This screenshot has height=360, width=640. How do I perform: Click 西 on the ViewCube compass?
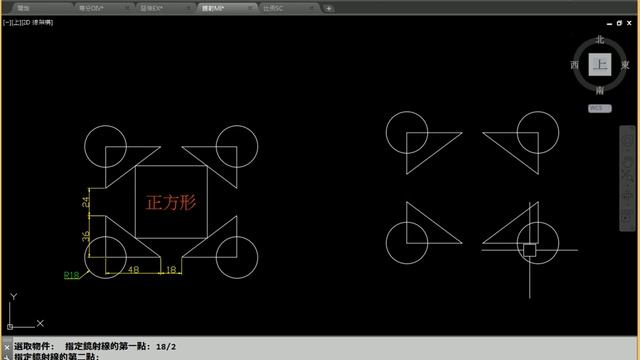pyautogui.click(x=575, y=65)
